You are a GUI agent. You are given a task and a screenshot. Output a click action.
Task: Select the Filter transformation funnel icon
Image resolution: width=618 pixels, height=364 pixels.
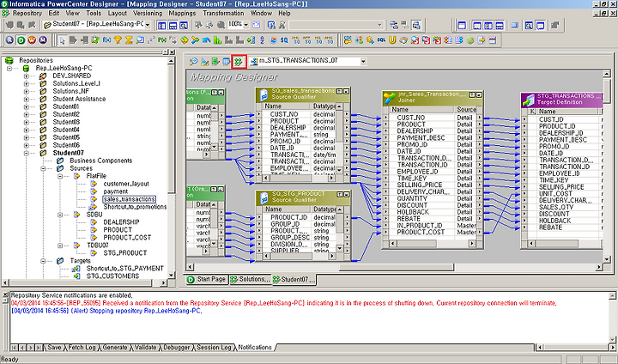pyautogui.click(x=118, y=40)
